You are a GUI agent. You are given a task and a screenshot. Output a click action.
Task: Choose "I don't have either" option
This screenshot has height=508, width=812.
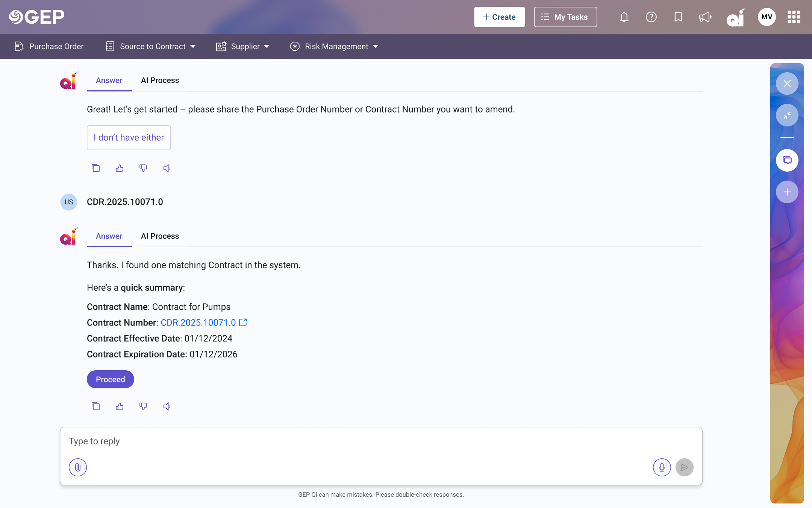tap(129, 138)
